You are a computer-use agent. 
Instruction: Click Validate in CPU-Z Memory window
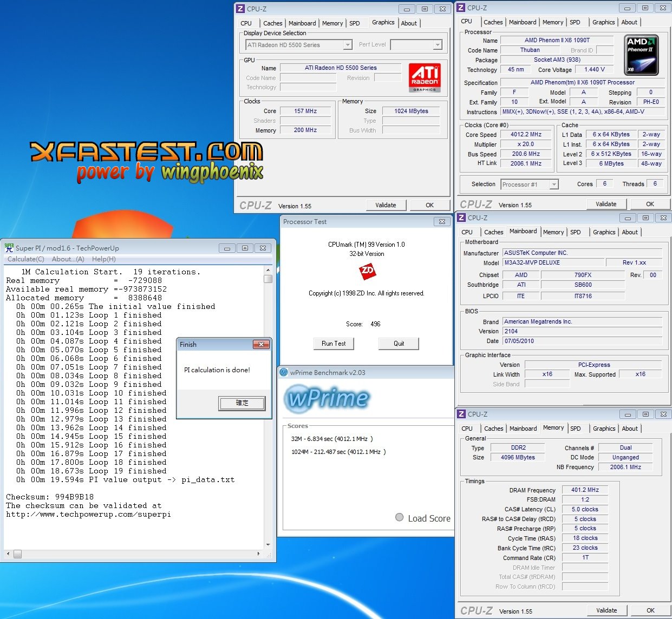click(x=606, y=610)
